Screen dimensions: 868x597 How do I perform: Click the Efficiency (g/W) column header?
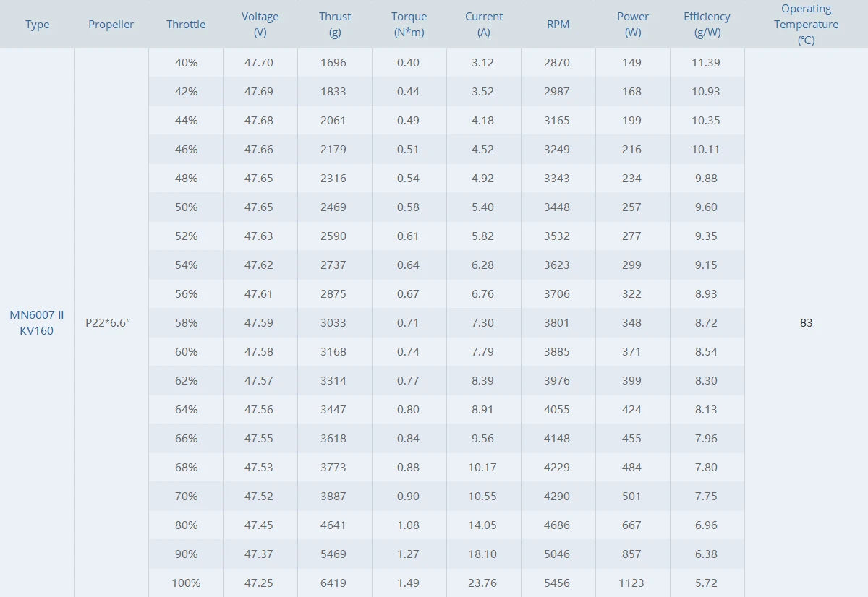click(x=707, y=25)
